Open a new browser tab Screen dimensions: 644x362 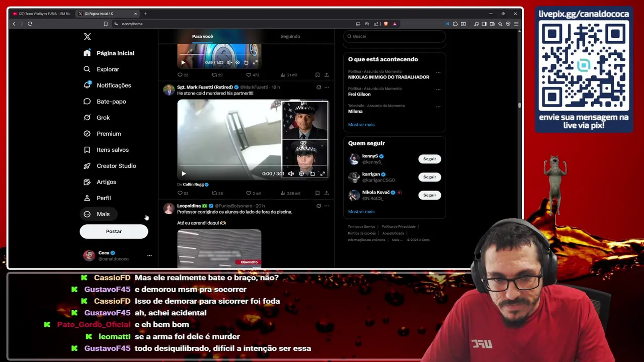[145, 14]
